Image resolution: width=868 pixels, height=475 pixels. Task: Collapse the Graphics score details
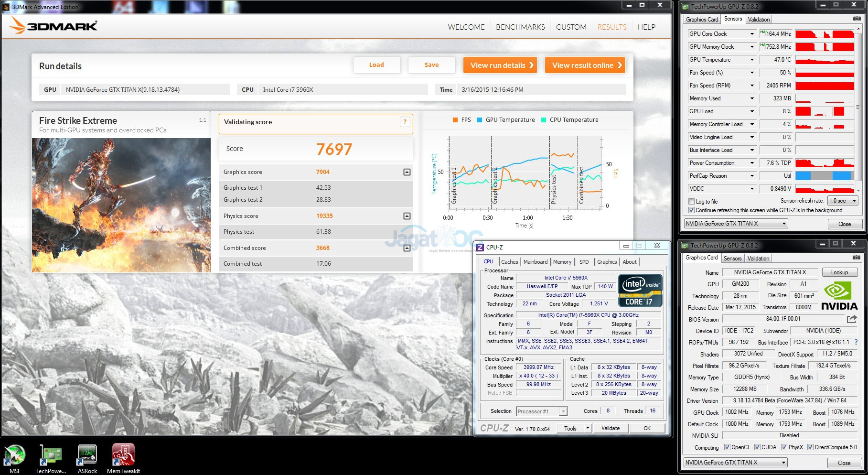(407, 172)
